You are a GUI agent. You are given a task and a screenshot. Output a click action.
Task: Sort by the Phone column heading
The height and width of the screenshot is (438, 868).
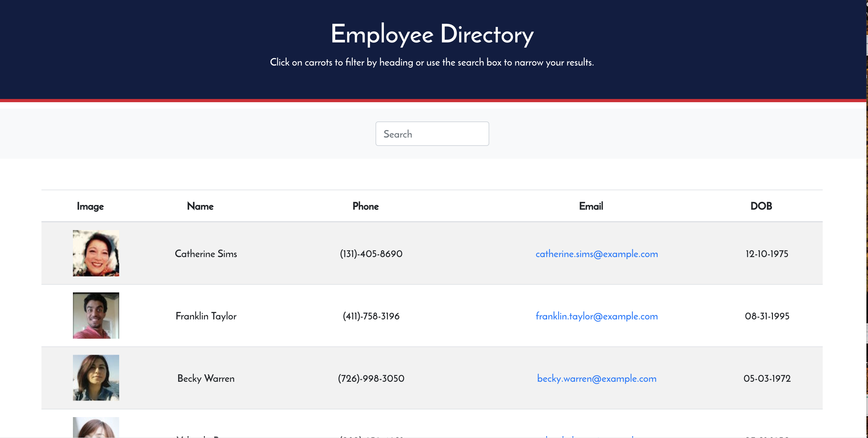point(366,206)
